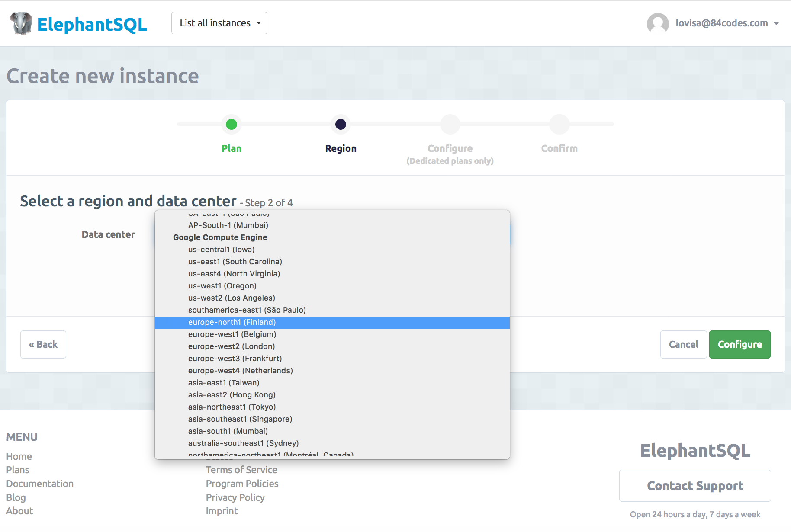Click the Configure step circle

pyautogui.click(x=450, y=125)
